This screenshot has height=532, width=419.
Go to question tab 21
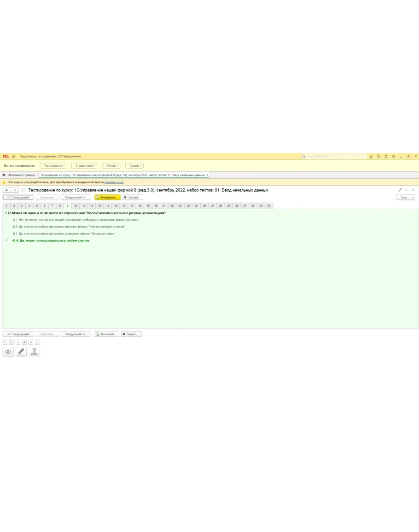point(164,205)
